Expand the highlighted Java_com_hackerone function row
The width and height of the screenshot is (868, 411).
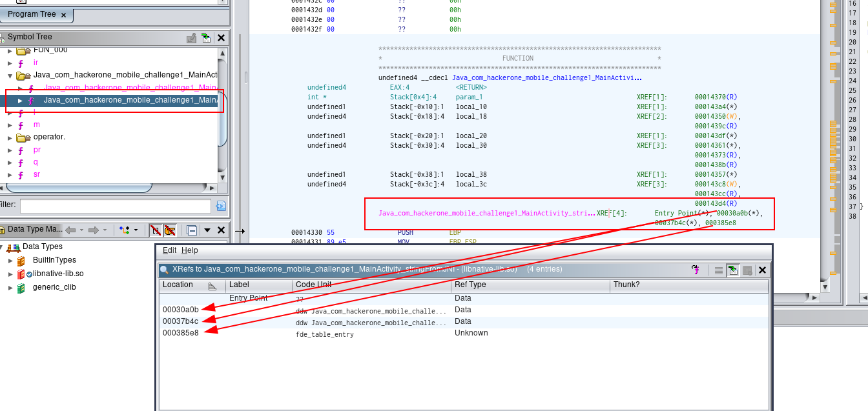20,101
